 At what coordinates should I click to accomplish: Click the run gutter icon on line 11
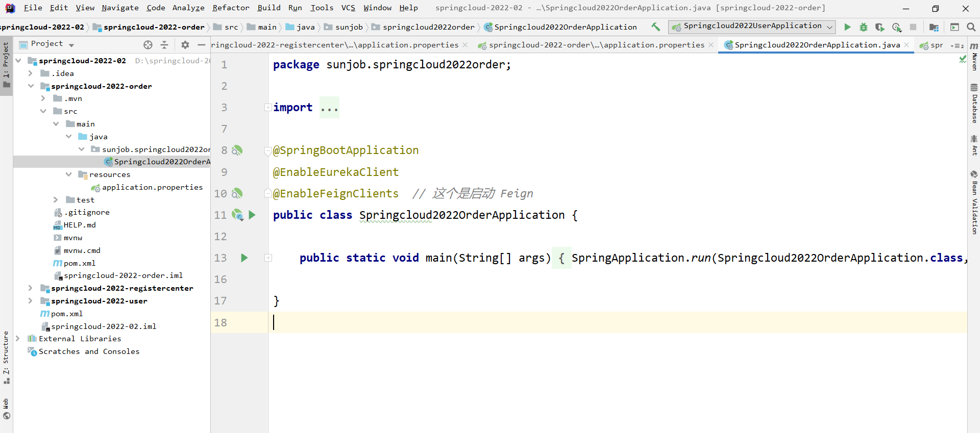(x=252, y=215)
